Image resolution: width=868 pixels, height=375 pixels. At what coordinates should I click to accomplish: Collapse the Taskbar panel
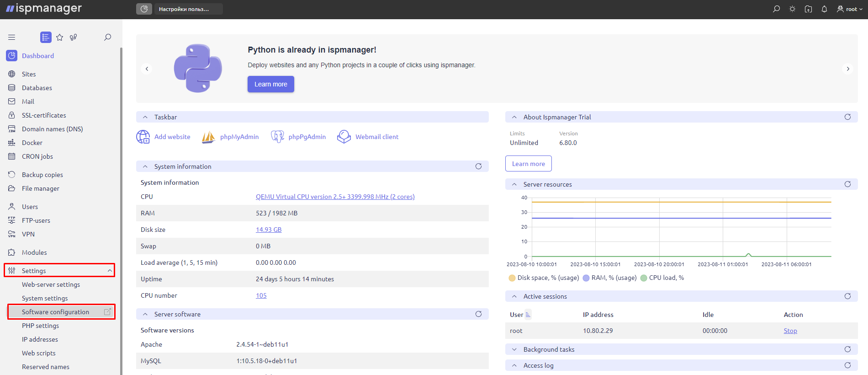click(145, 117)
